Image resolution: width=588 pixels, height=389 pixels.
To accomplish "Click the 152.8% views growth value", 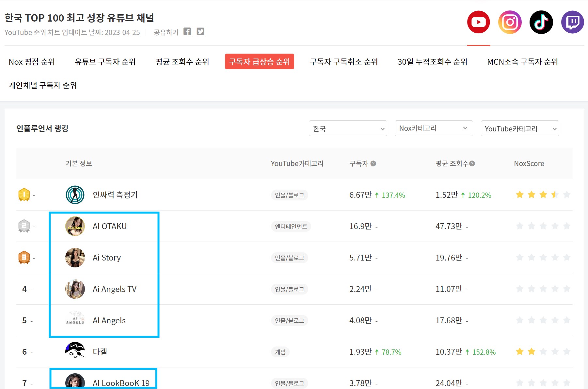I will 484,352.
